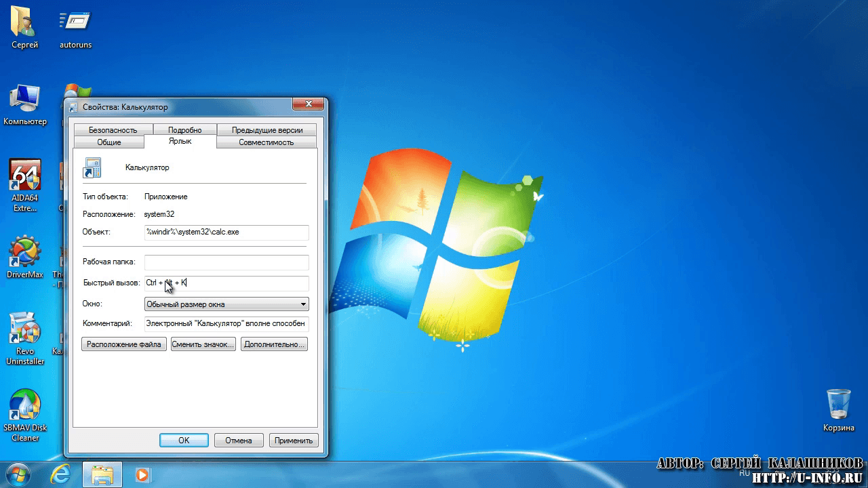
Task: Open the Совместимость tab
Action: pyautogui.click(x=267, y=142)
